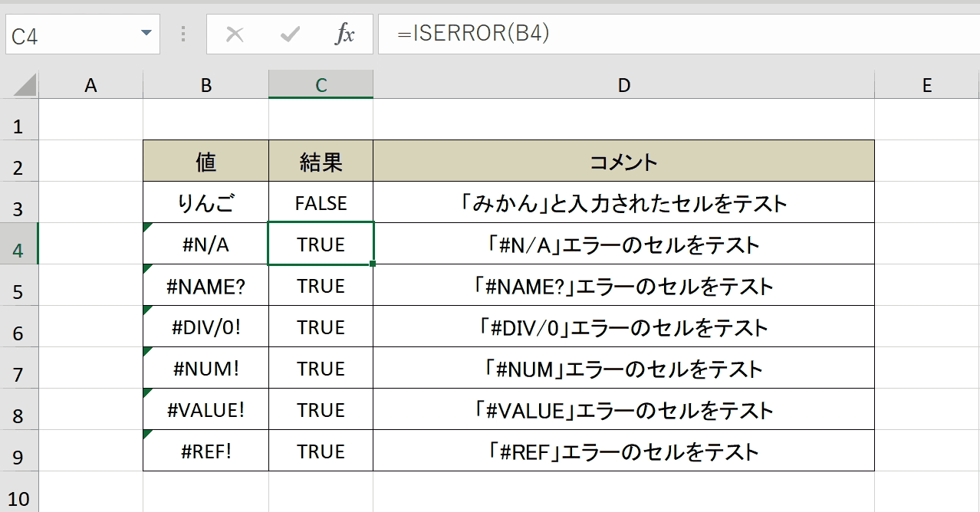
Task: Select row 4 header
Action: pyautogui.click(x=19, y=244)
